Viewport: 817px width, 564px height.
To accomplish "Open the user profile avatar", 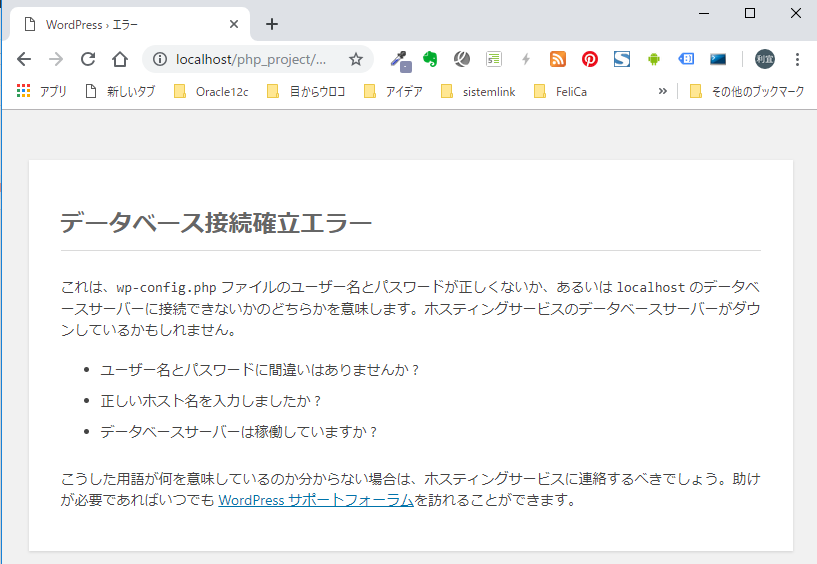I will (764, 59).
